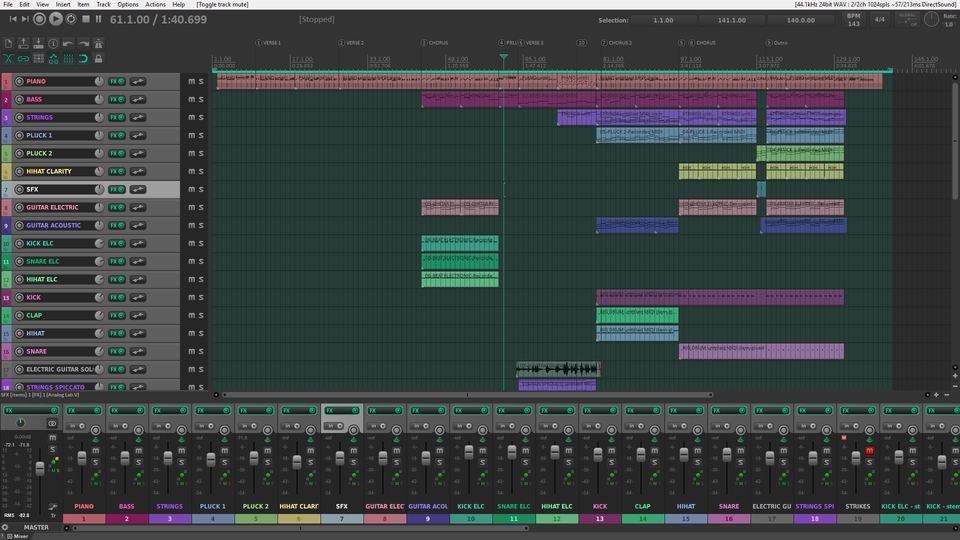Screen dimensions: 960x540
Task: Toggle repeat loop in transport
Action: pos(71,19)
